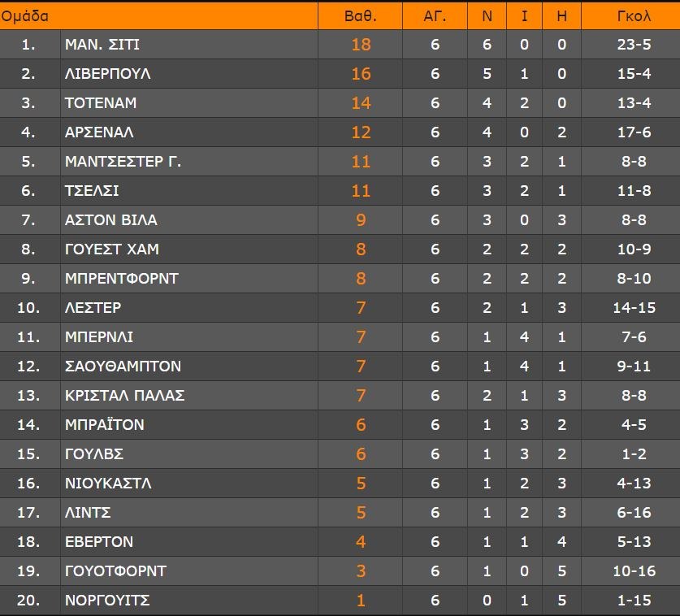Select the ΚΡΙΣΤΑΛ ΠΑΛΑΣ team name

point(125,396)
